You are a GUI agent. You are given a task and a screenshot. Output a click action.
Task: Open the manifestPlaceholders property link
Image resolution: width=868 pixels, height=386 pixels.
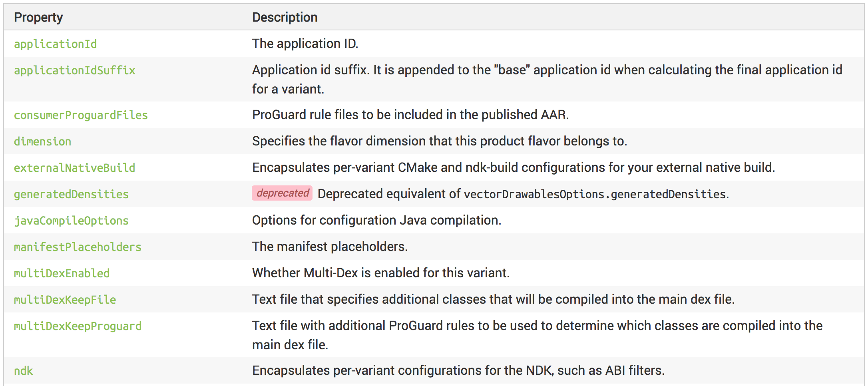(x=78, y=247)
